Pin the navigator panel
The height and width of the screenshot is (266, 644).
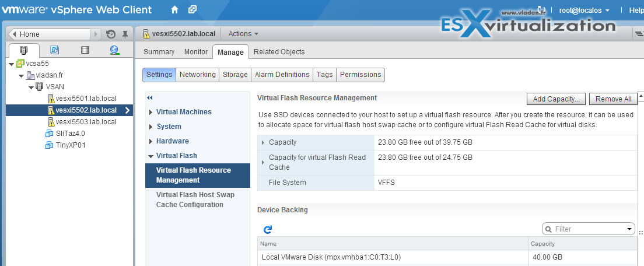pyautogui.click(x=125, y=34)
